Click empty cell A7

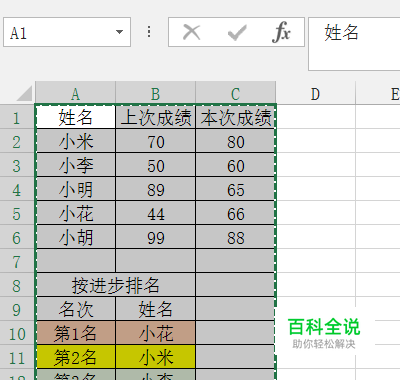tap(76, 261)
